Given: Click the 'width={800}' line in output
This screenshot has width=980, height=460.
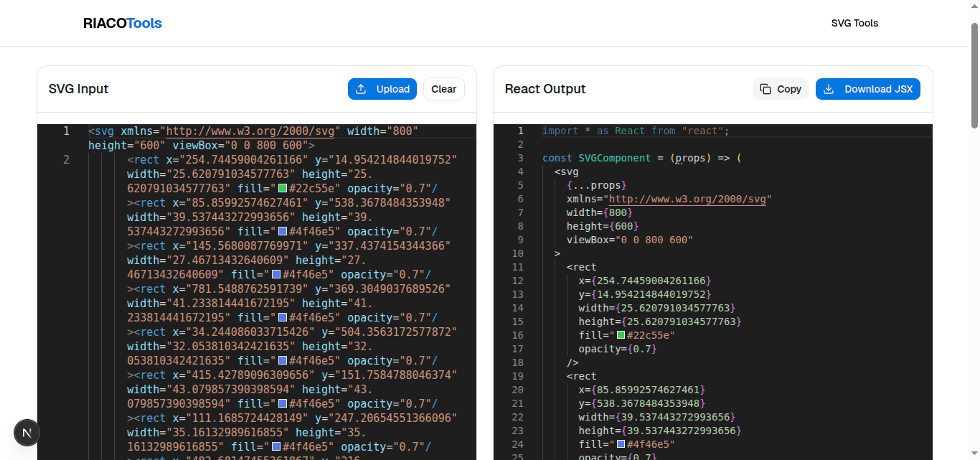Looking at the screenshot, I should [x=600, y=212].
